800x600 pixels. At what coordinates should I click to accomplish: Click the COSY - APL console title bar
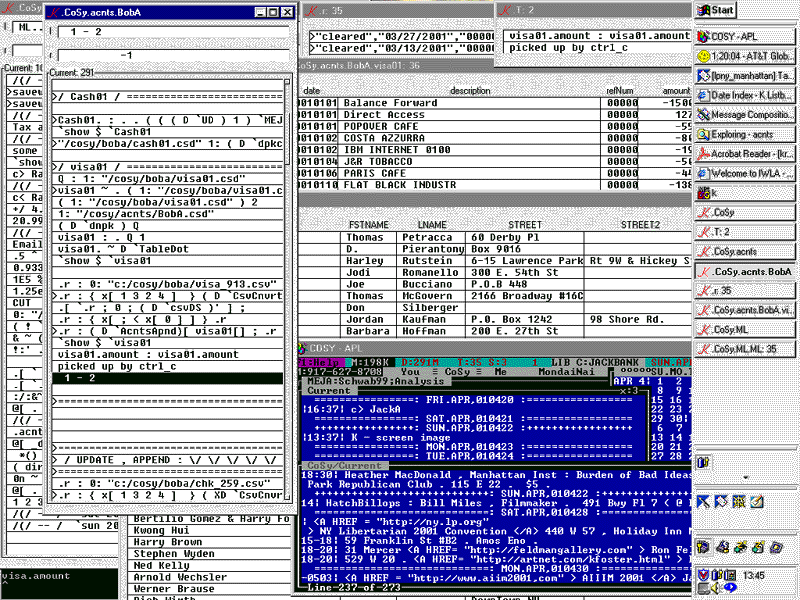coord(494,348)
